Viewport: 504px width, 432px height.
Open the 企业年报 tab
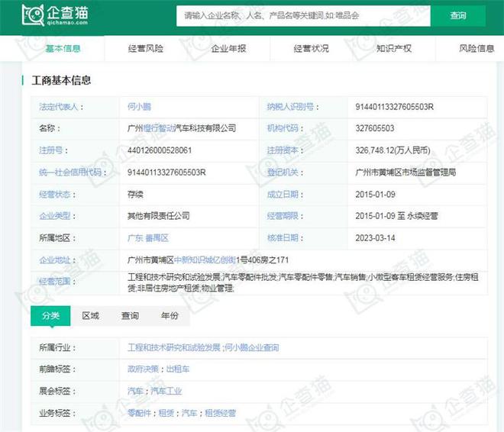point(228,49)
